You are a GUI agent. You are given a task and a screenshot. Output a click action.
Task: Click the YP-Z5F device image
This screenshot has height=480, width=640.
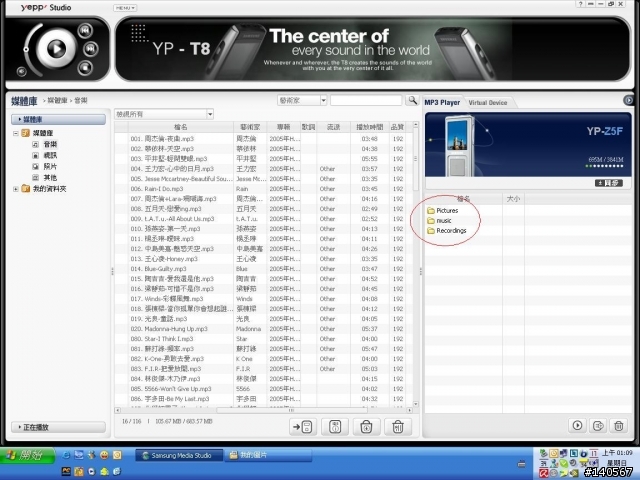point(460,146)
